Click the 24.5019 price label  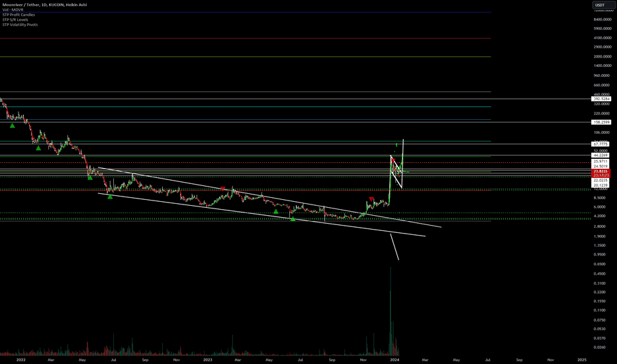(601, 166)
